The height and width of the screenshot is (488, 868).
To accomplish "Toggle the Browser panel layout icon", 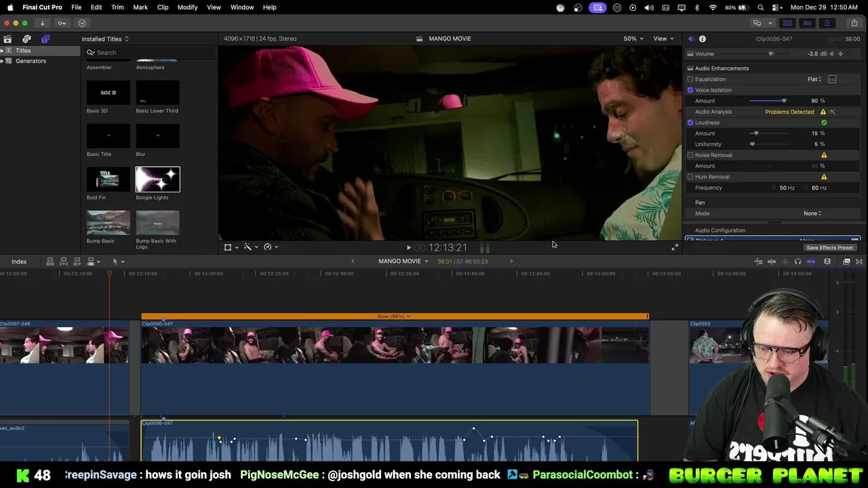I will pos(787,23).
